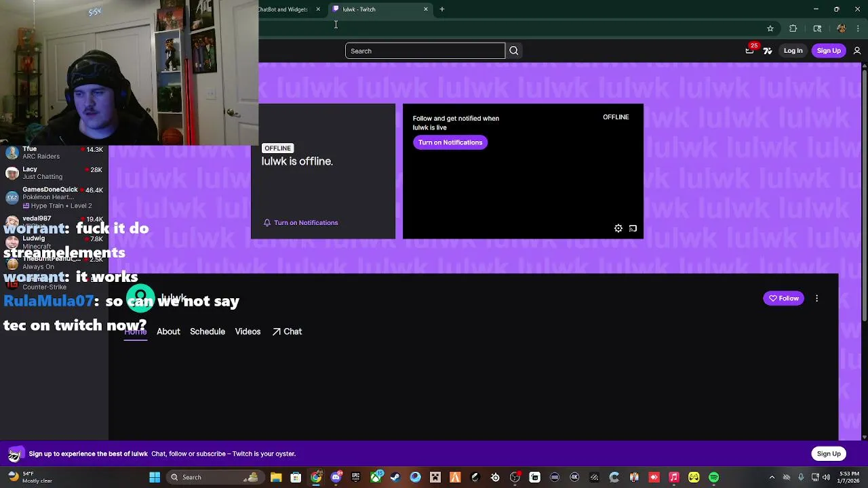This screenshot has height=488, width=868.
Task: Open the channel Chat link
Action: (x=287, y=331)
